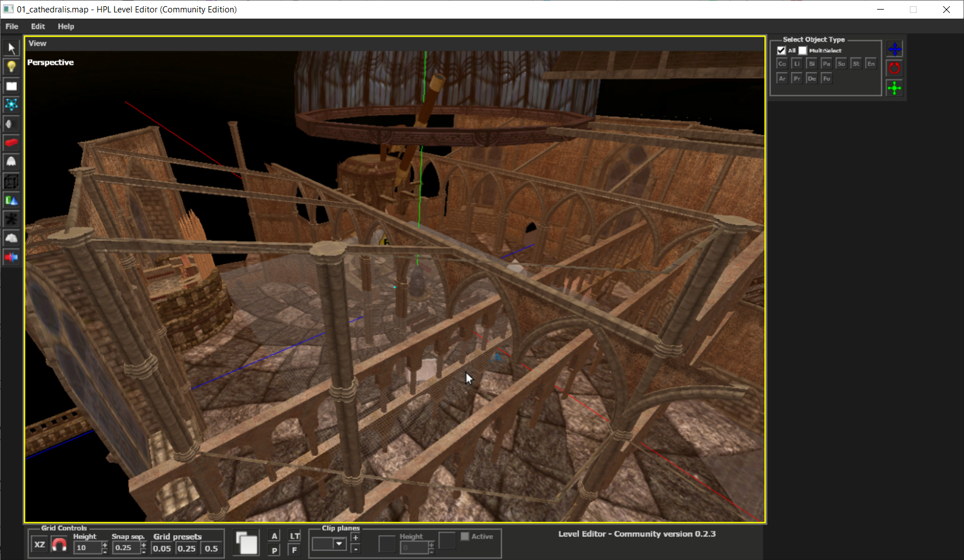Open the viewport View menu
The image size is (964, 560).
(37, 43)
